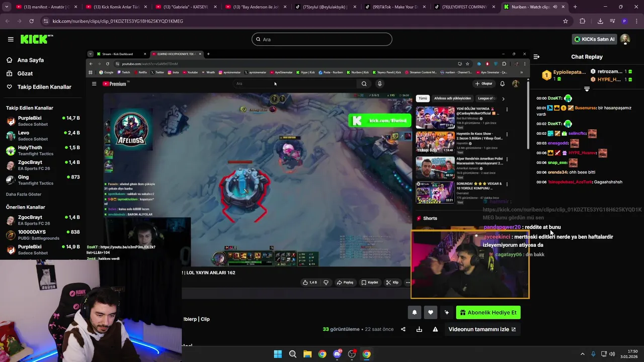Click Eypioilepata top gifter name
The image size is (644, 362).
pos(570,72)
